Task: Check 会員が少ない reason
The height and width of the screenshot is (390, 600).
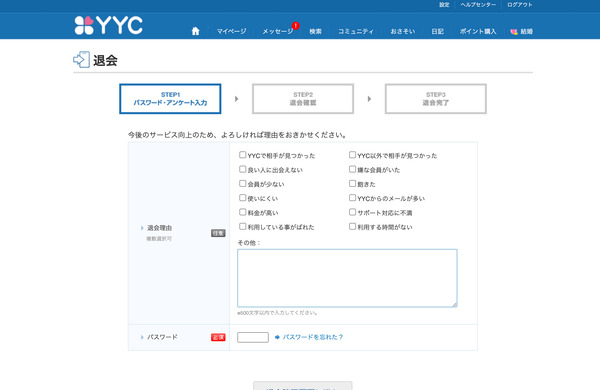Action: (243, 183)
